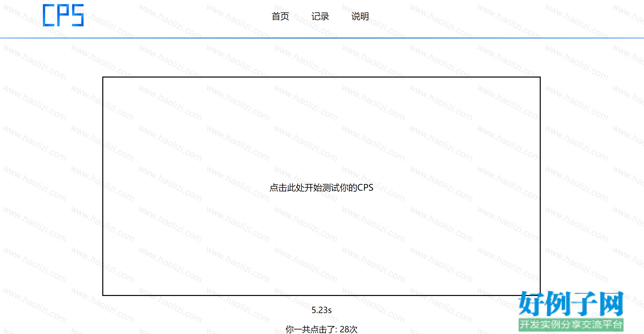This screenshot has height=334, width=644.
Task: Select the 5.23s timer text
Action: point(322,310)
